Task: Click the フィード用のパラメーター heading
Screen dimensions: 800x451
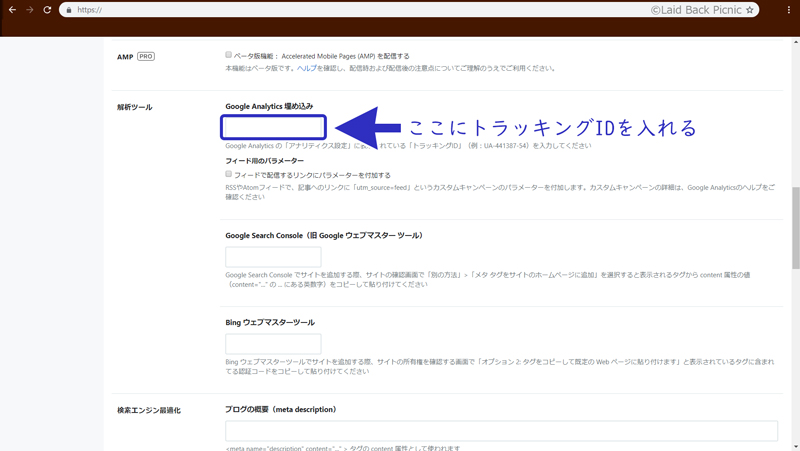Action: tap(264, 161)
